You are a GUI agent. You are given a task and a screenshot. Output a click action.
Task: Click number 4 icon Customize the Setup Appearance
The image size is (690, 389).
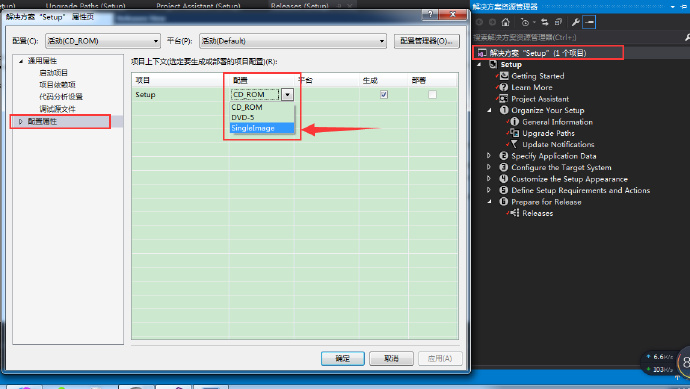pyautogui.click(x=504, y=179)
